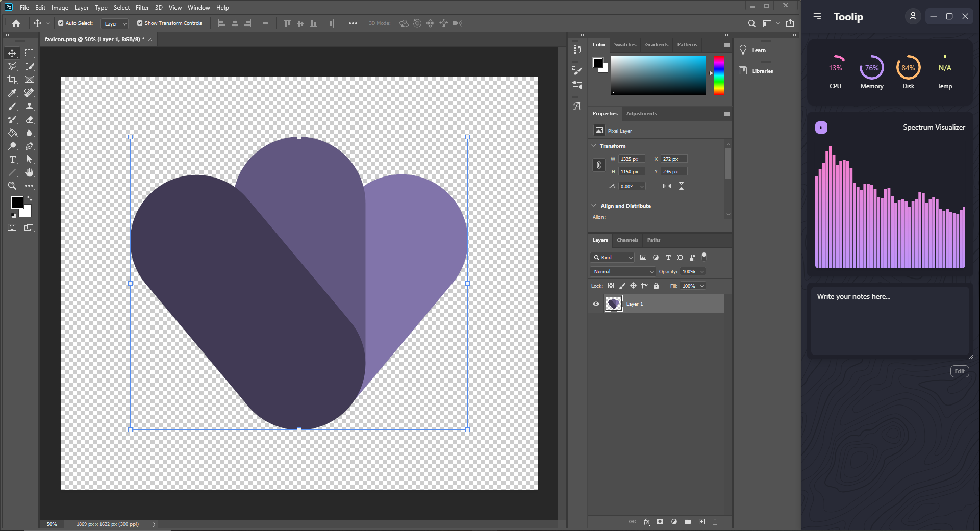Open the Image menu
Image resolution: width=980 pixels, height=531 pixels.
(60, 8)
